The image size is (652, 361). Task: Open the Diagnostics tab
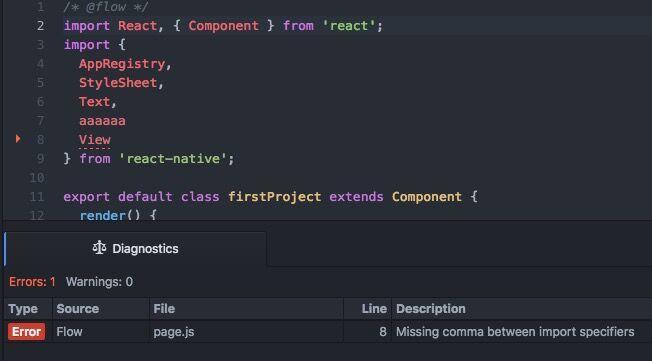click(135, 249)
